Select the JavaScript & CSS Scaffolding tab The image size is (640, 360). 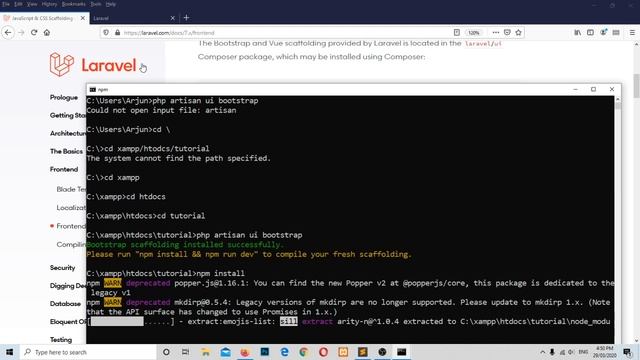42,18
